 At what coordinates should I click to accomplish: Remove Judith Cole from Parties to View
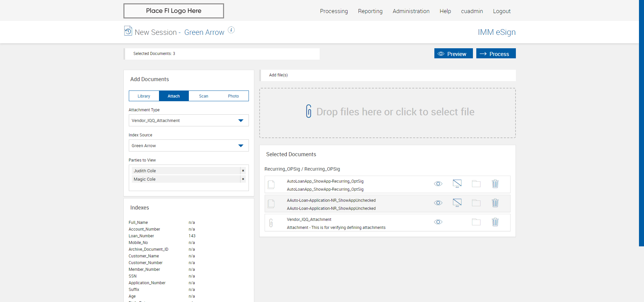(x=243, y=171)
